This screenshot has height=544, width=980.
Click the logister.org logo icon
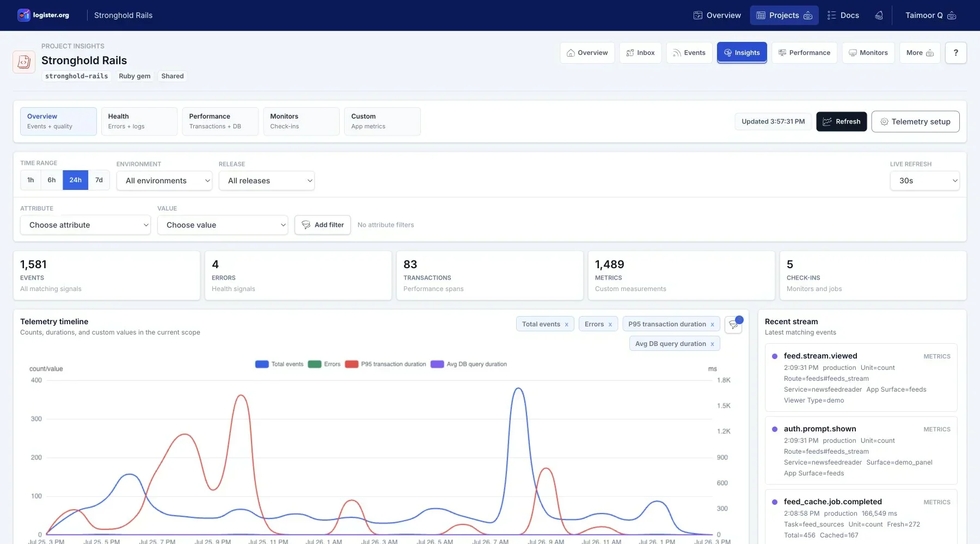point(23,15)
